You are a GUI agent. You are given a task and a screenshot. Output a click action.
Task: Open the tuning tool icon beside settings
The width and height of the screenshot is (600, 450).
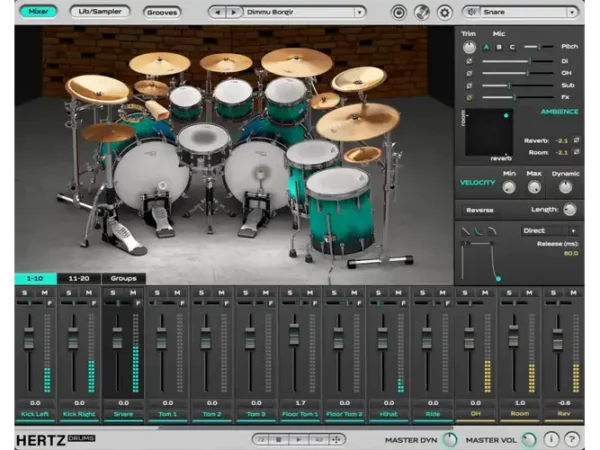[x=421, y=13]
